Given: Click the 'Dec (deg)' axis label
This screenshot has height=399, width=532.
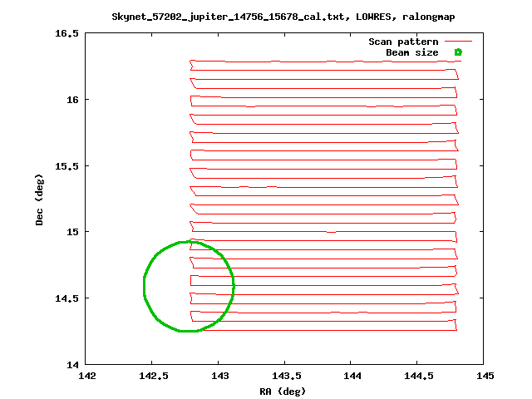Looking at the screenshot, I should point(39,199).
